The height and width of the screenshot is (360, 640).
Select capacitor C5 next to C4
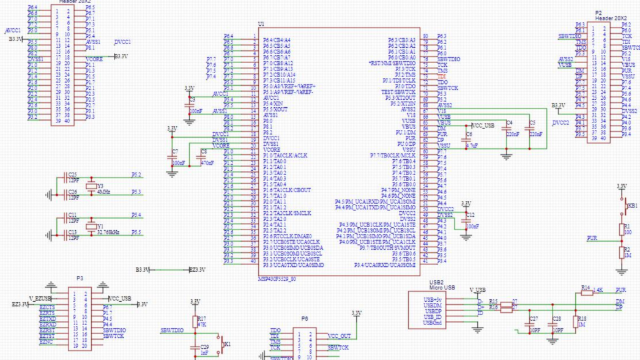click(x=530, y=128)
